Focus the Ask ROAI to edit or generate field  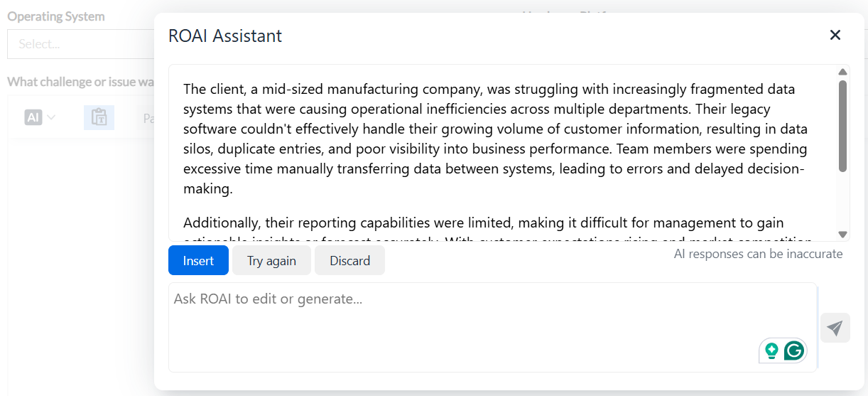click(492, 327)
